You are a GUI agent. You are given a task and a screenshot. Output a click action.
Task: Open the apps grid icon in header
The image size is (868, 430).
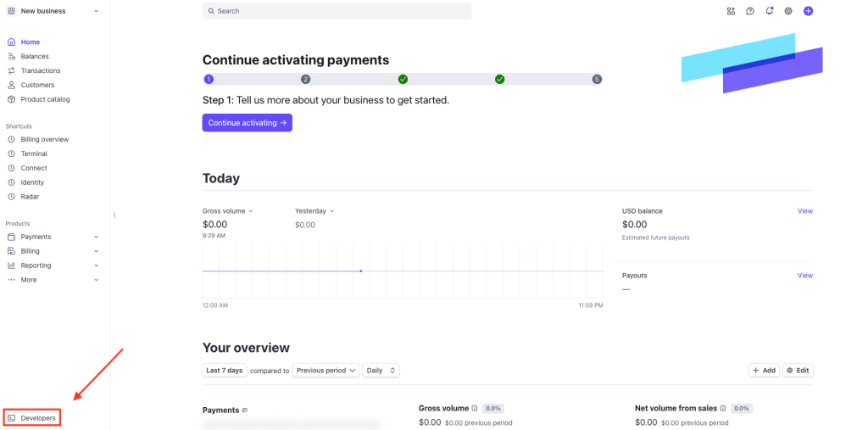[x=731, y=11]
